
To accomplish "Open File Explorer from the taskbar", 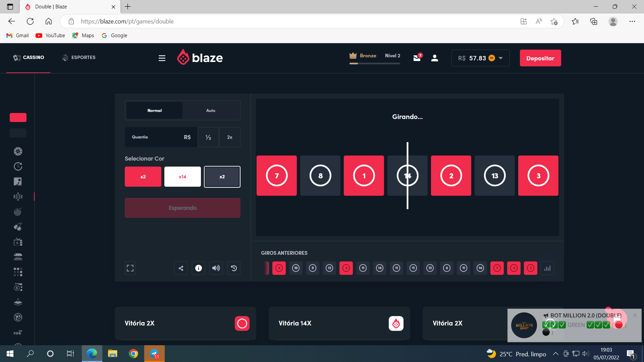I will click(113, 354).
